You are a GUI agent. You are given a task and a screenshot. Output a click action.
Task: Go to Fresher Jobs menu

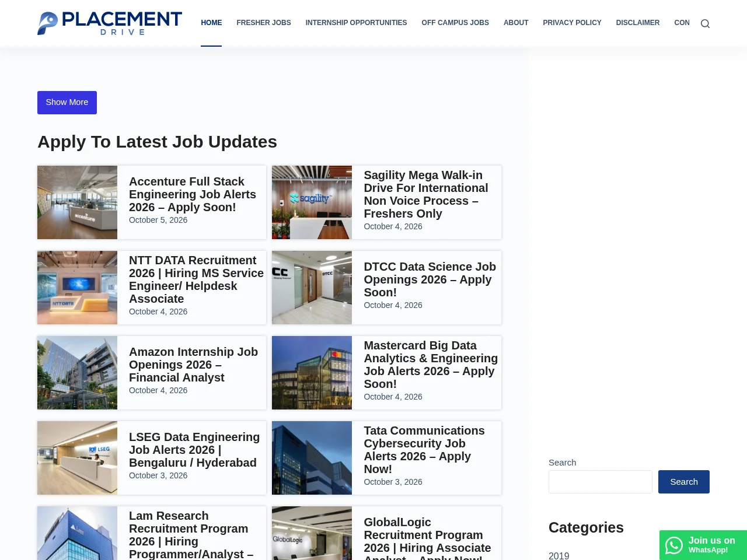(264, 23)
